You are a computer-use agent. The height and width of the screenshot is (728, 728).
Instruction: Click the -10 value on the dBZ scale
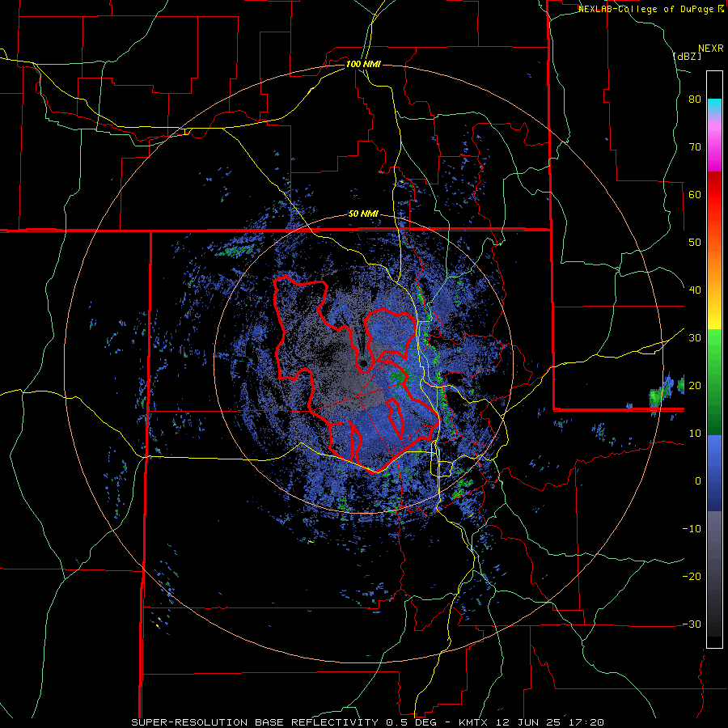692,529
